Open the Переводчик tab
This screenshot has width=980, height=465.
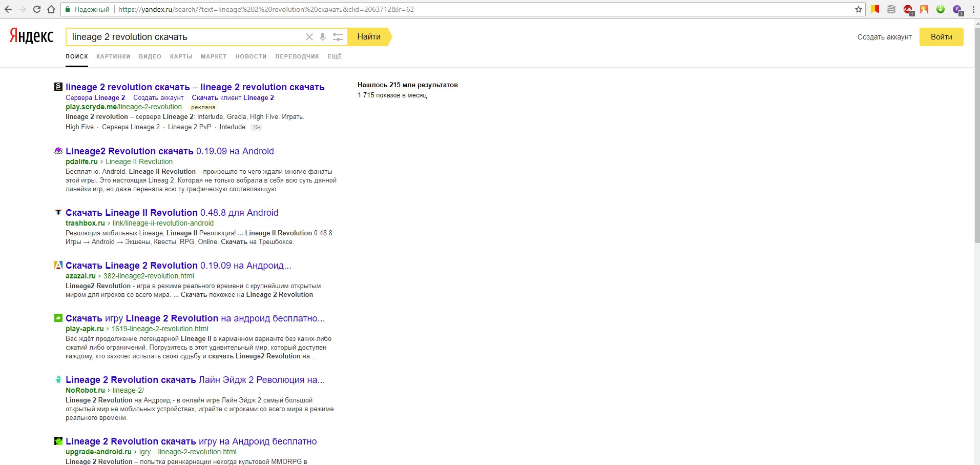pyautogui.click(x=297, y=56)
